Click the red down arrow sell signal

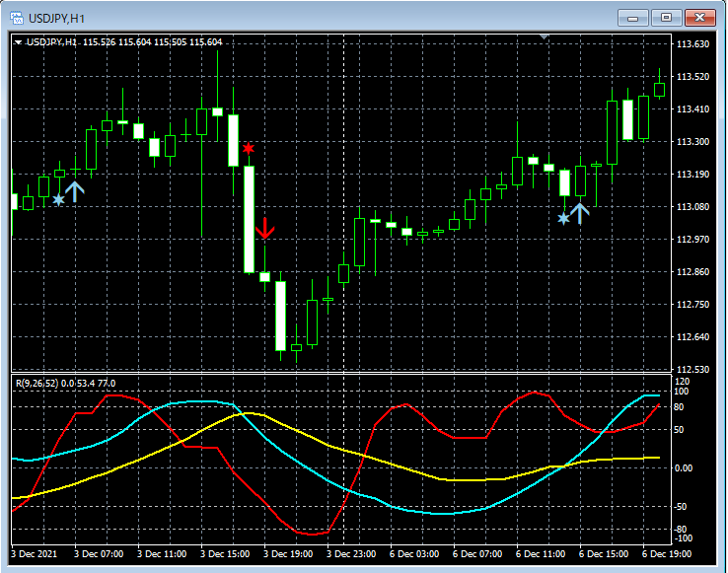coord(264,229)
